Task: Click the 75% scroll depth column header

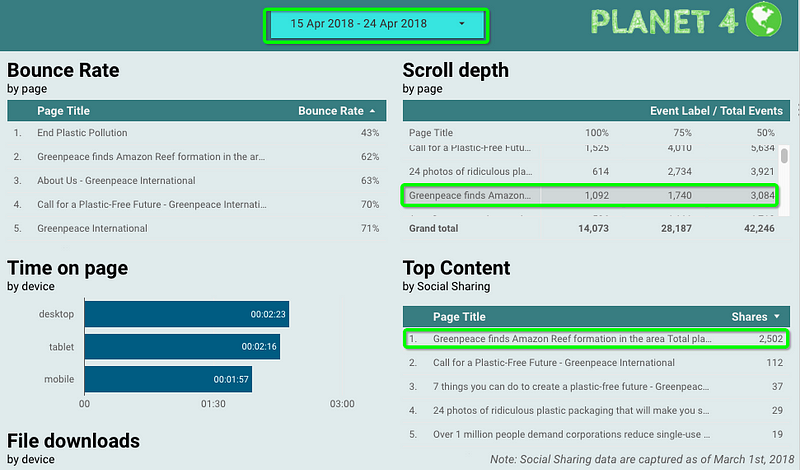Action: (682, 133)
